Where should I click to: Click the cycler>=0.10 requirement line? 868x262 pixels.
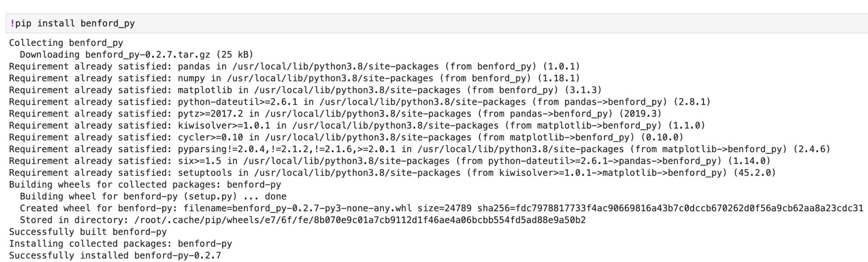[x=346, y=138]
